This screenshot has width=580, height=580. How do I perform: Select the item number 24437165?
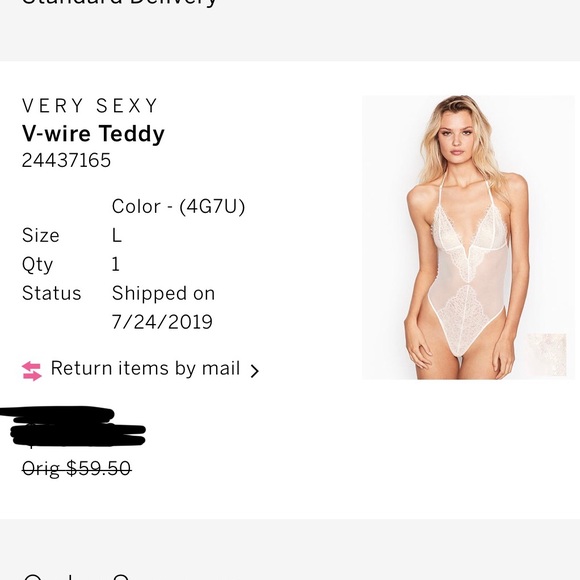pos(66,161)
